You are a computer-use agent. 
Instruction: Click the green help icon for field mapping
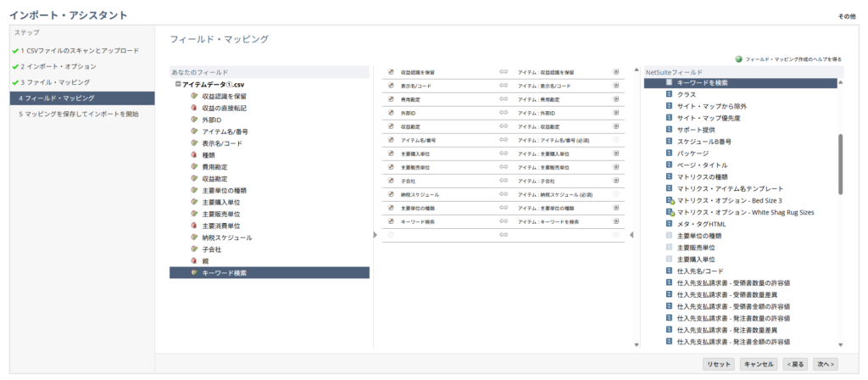point(738,59)
